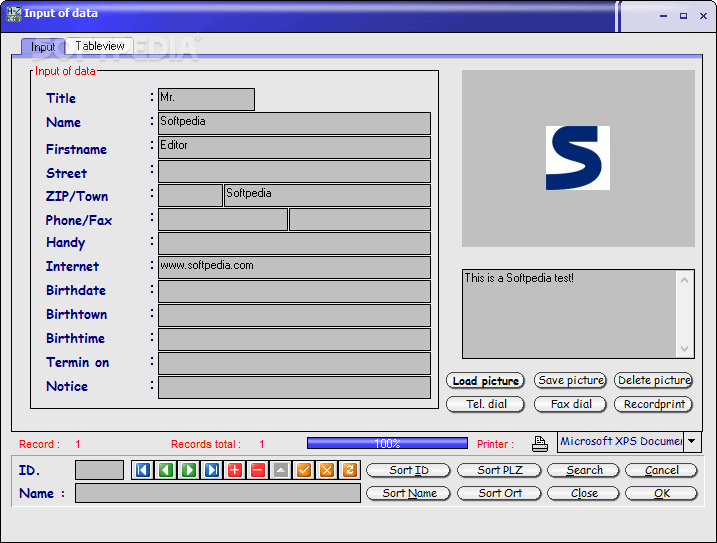
Task: Add a new record with red plus icon
Action: [x=235, y=470]
